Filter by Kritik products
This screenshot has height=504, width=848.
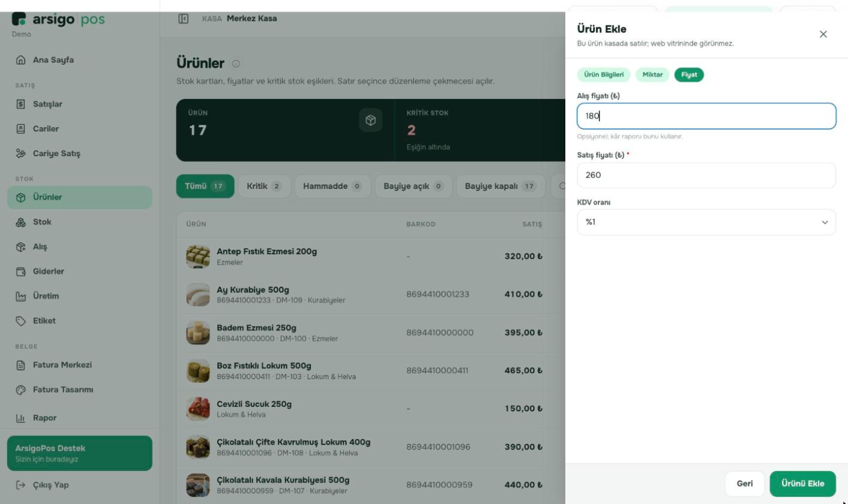(x=264, y=186)
